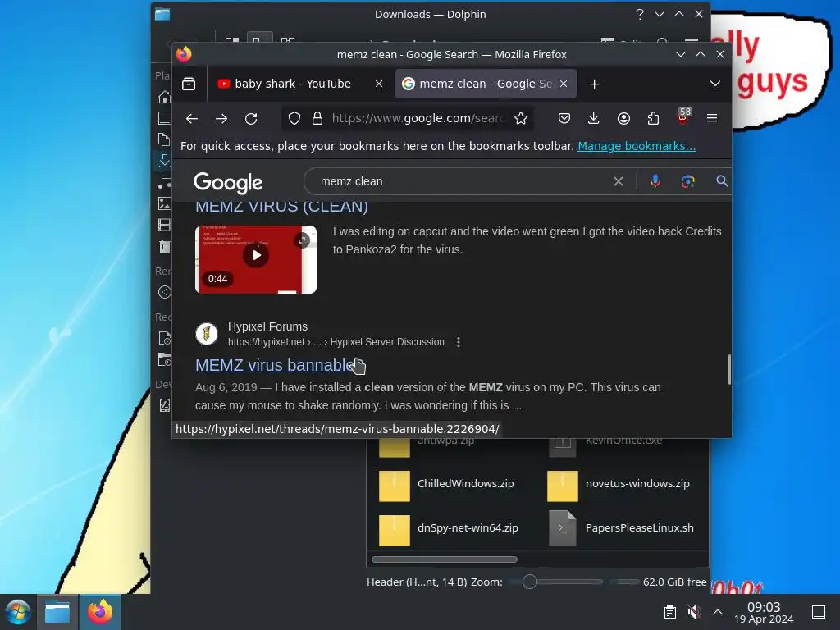Open more options for Hypixel result
840x630 pixels.
tap(458, 342)
